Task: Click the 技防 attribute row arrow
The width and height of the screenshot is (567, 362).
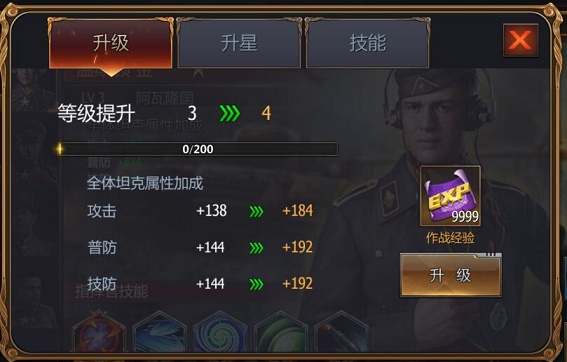Action: point(256,284)
